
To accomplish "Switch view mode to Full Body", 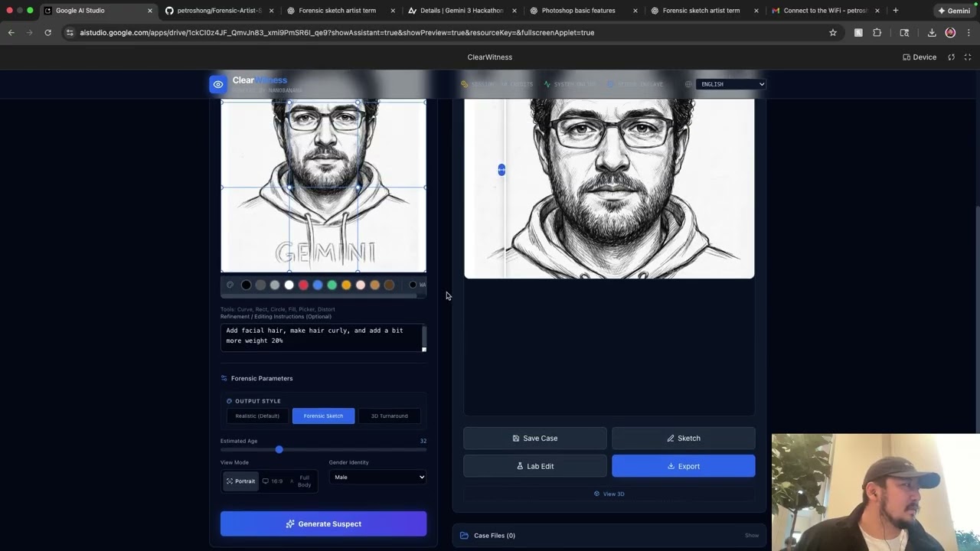I will click(301, 481).
